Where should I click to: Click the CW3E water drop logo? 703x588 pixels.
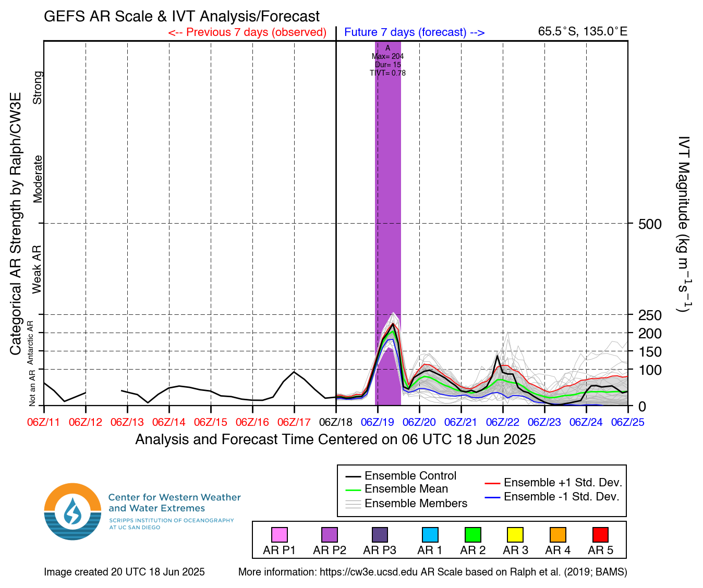(72, 511)
